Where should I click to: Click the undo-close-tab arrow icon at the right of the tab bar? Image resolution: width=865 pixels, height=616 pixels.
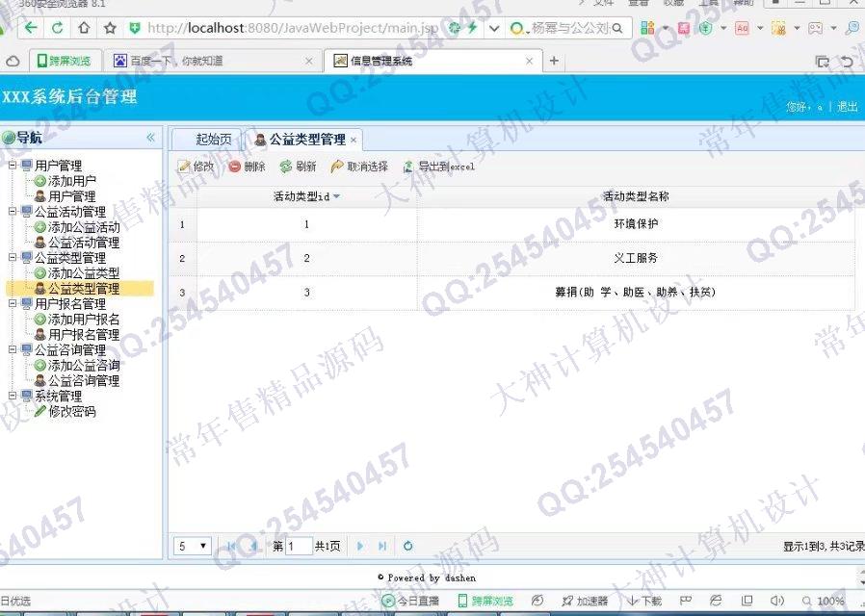tap(847, 62)
